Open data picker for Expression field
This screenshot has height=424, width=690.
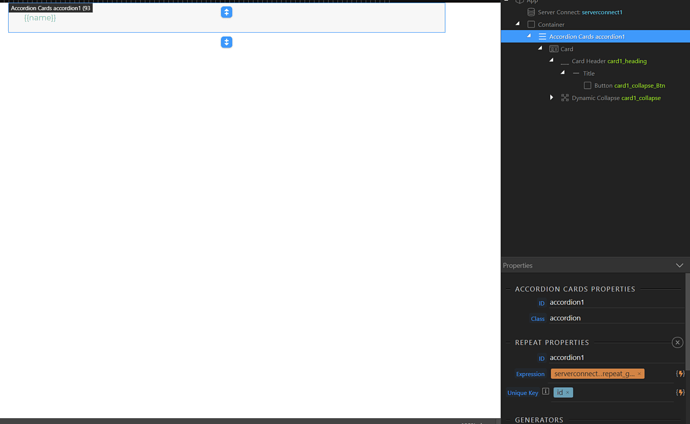click(680, 374)
